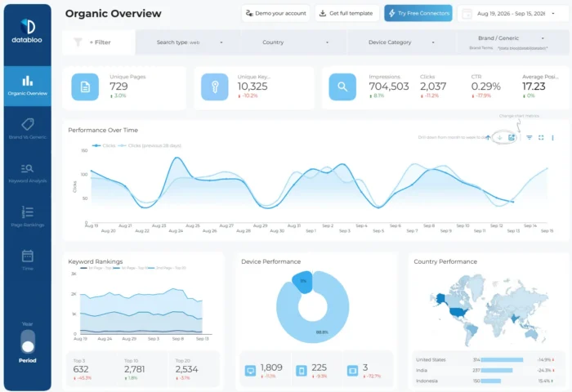Click the desktop clicks value 1,809

[x=271, y=367]
